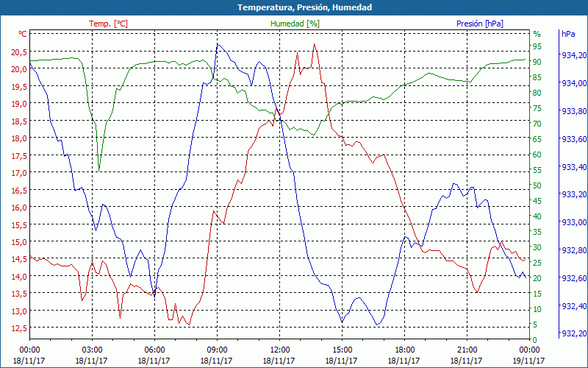Screen dimensions: 588x368
Task: Click the 14,0 temperature axis value
Action: coord(19,277)
